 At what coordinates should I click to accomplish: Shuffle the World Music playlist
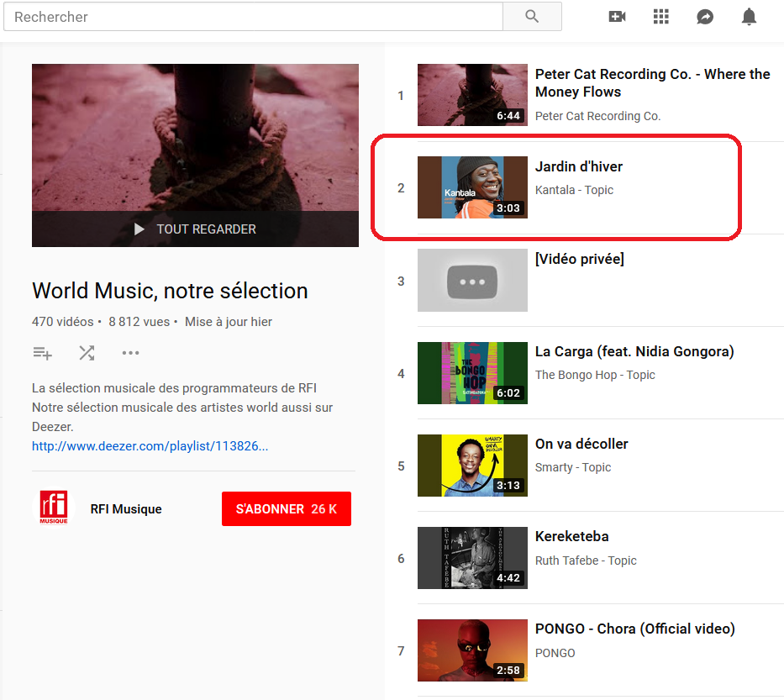[87, 353]
